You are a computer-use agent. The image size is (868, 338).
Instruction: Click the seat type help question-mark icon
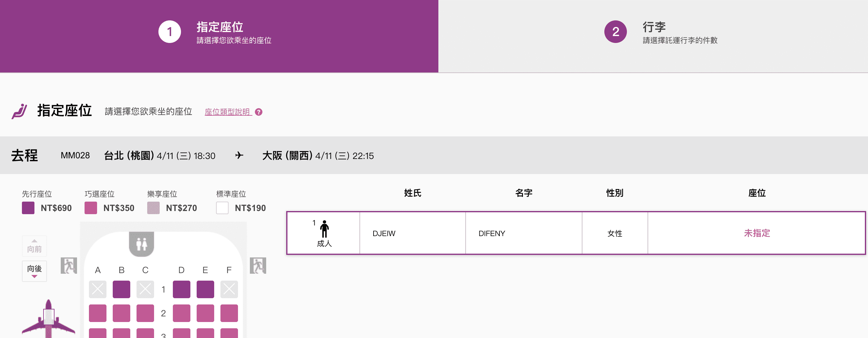coord(258,112)
